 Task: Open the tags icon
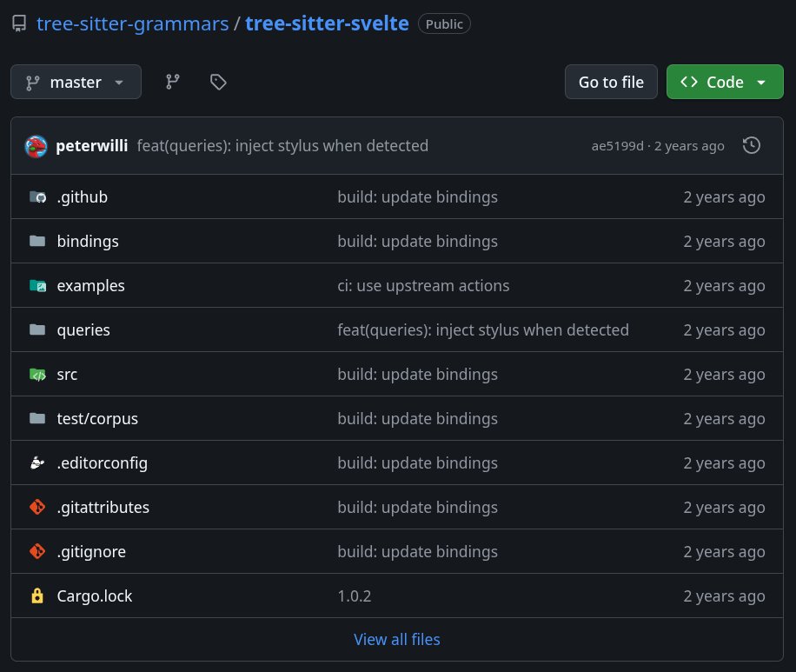[x=218, y=82]
